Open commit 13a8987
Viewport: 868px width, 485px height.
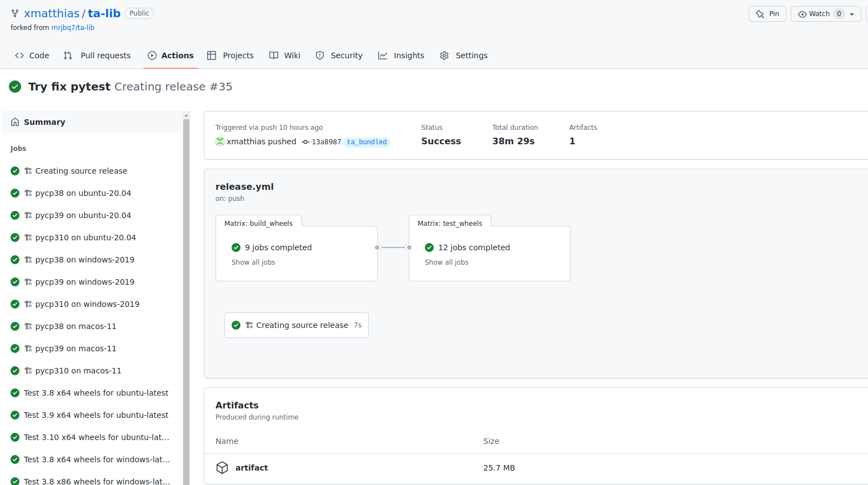pos(327,142)
